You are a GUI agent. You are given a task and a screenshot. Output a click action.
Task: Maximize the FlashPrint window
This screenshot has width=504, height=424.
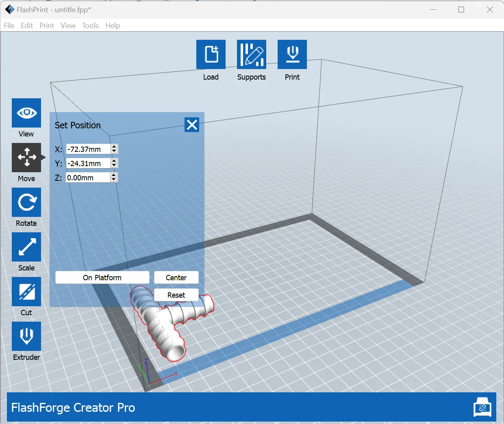(x=461, y=9)
